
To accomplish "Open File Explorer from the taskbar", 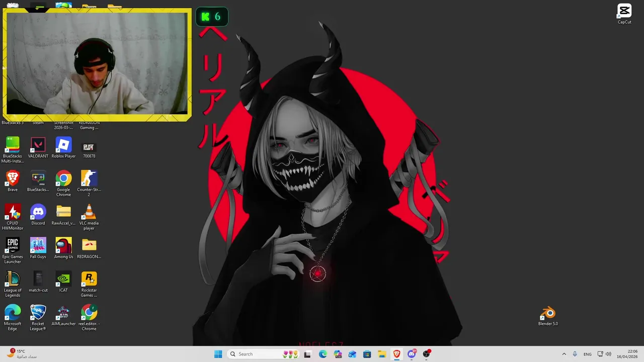I will pyautogui.click(x=382, y=354).
